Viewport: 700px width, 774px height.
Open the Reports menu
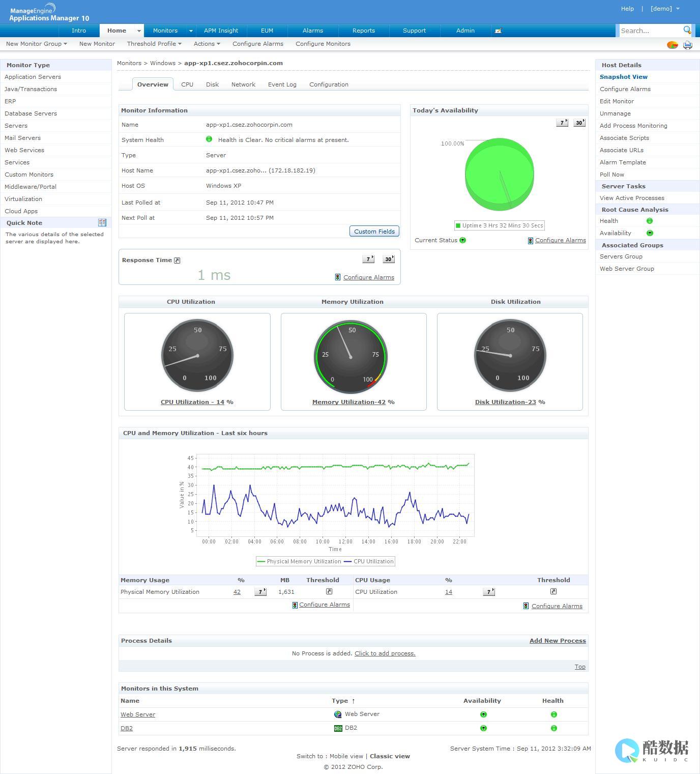pos(364,31)
